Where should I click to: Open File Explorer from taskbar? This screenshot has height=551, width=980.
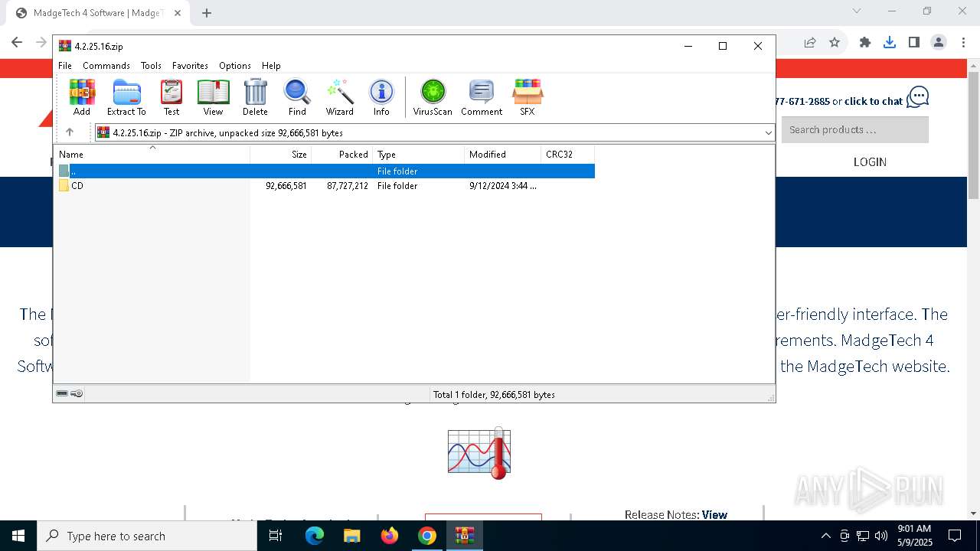[352, 536]
